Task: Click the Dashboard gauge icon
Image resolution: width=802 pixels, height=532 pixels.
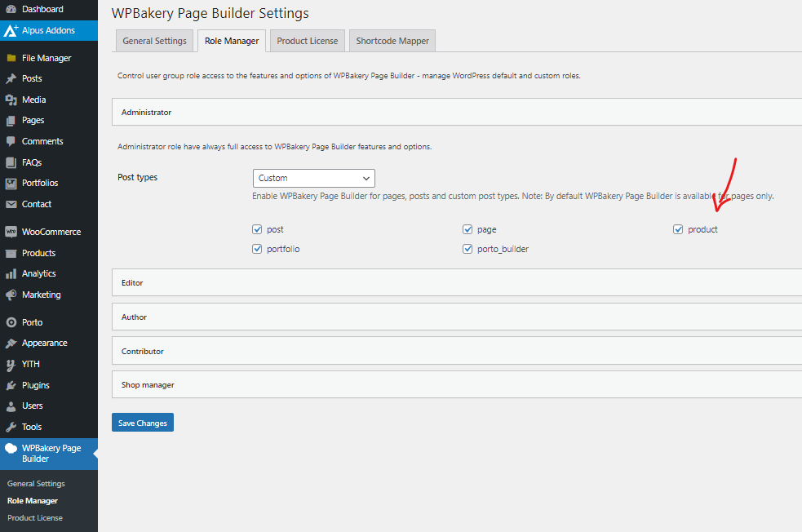Action: 11,9
